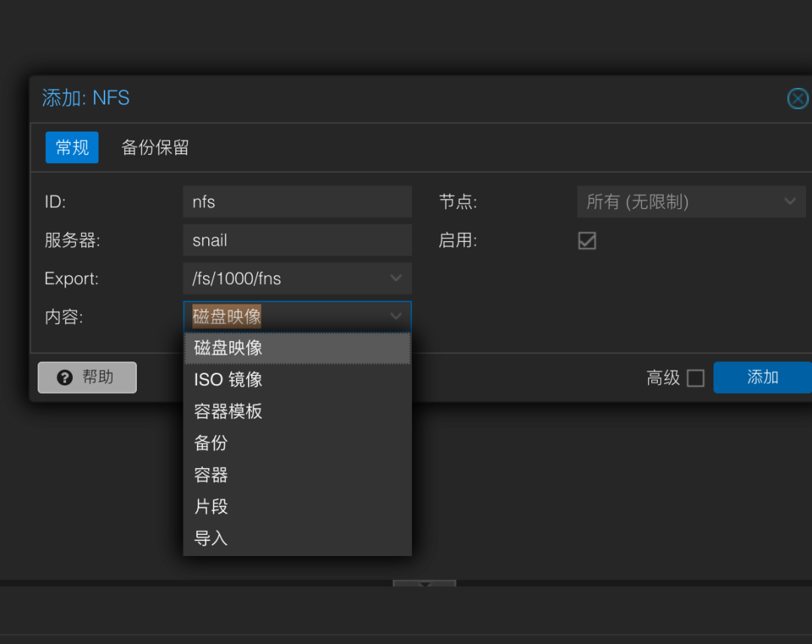
Task: Collapse the 内容 content dropdown arrow
Action: coord(396,316)
